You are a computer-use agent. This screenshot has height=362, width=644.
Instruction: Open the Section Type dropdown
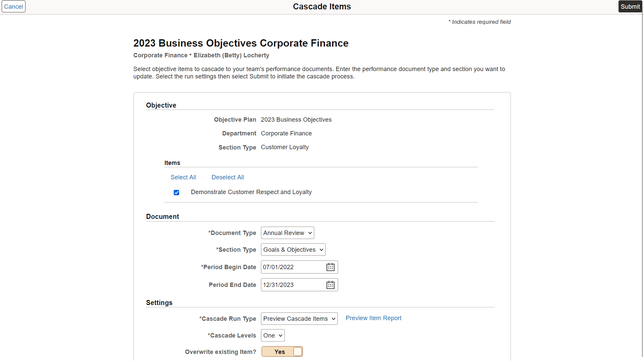coord(293,250)
